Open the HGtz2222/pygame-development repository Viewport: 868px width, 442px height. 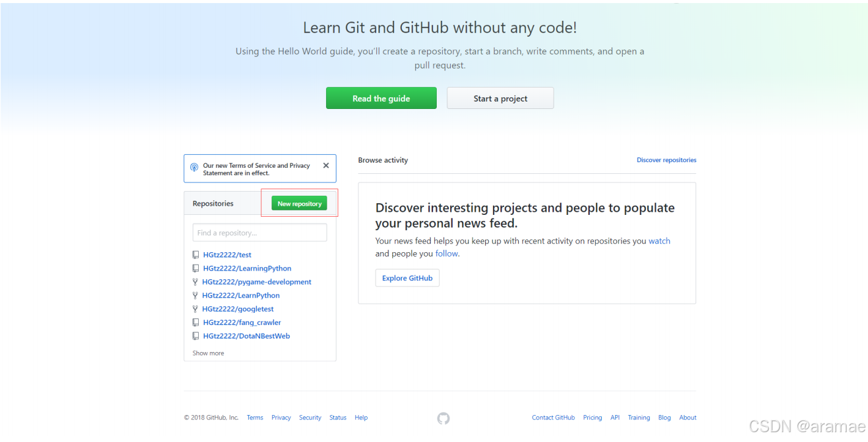point(257,282)
